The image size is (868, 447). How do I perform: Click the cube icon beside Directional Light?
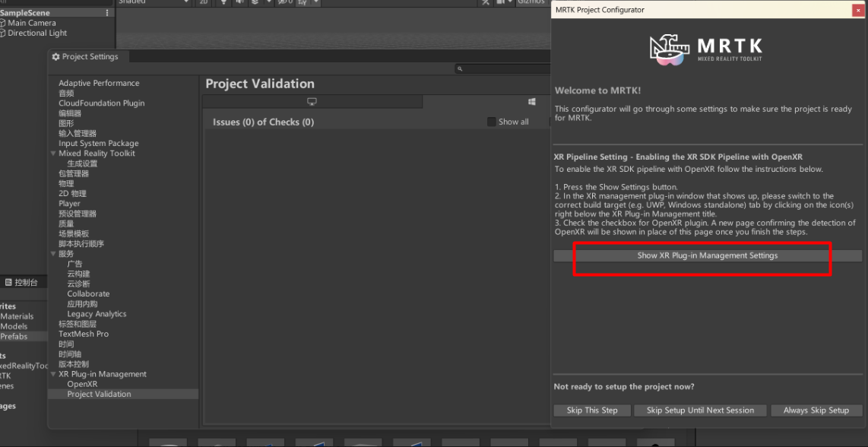click(3, 33)
